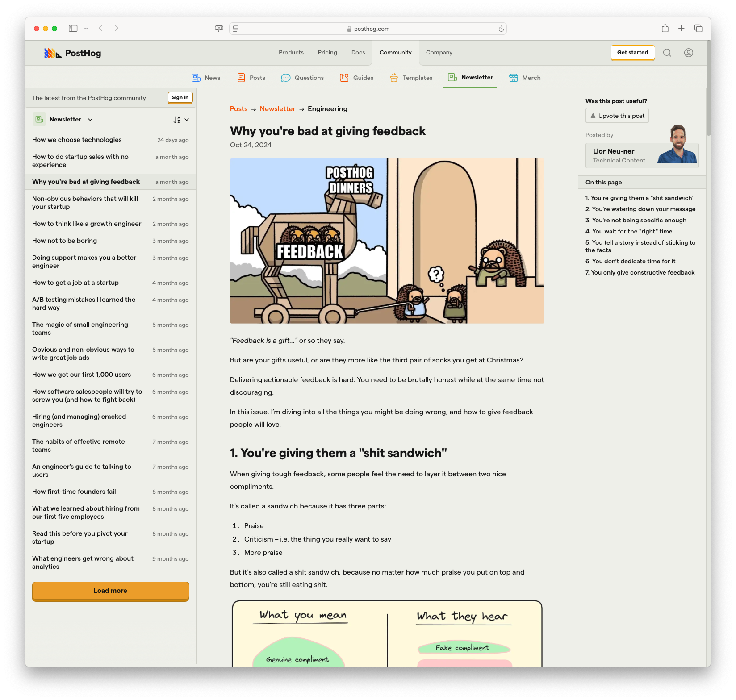Click the page reload icon
The image size is (736, 700).
click(x=501, y=29)
